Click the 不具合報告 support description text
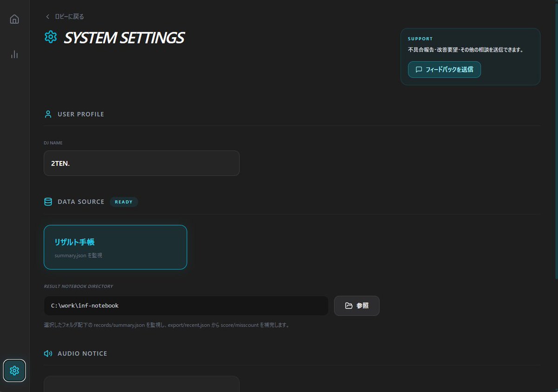The height and width of the screenshot is (392, 558). tap(465, 50)
